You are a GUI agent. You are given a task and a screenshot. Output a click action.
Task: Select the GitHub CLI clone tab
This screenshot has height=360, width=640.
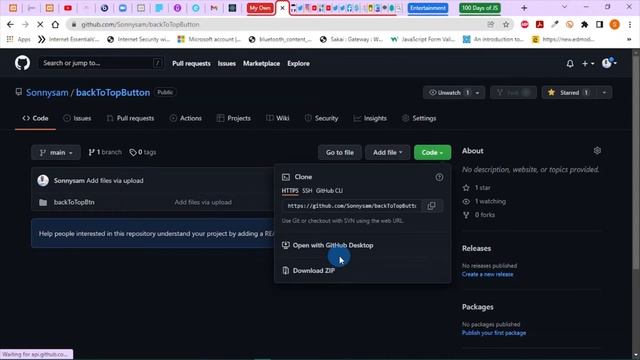[x=329, y=191]
